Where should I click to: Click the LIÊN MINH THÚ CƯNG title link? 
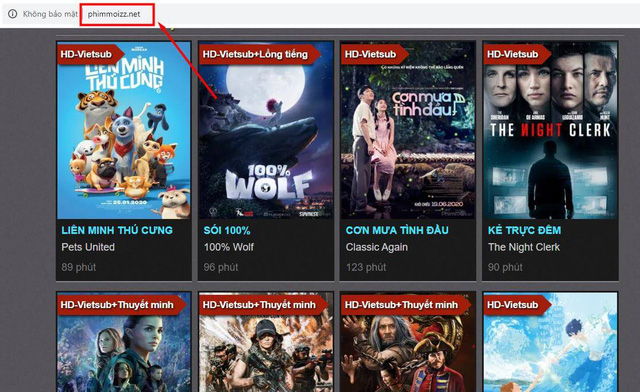click(117, 230)
